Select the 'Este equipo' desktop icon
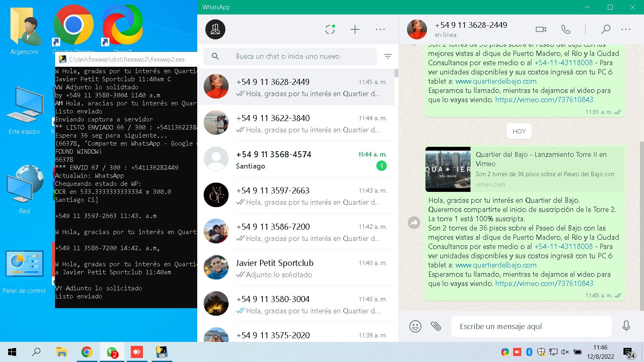Viewport: 644px width, 362px height. tap(25, 111)
